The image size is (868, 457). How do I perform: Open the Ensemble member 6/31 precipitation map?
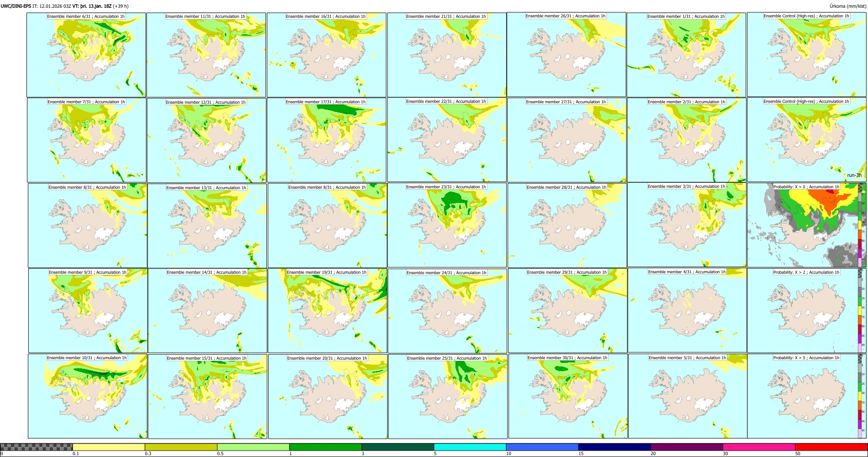point(86,55)
